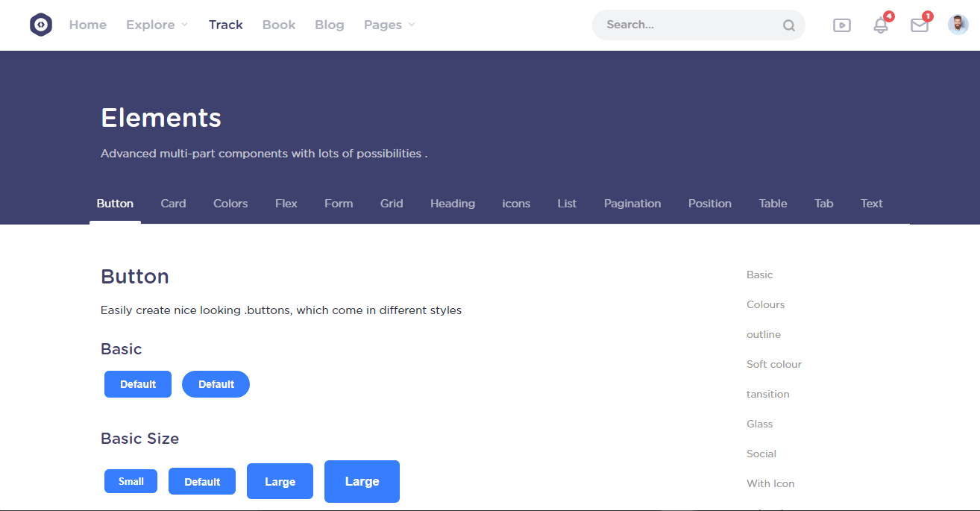Switch to the Colors tab

point(230,204)
